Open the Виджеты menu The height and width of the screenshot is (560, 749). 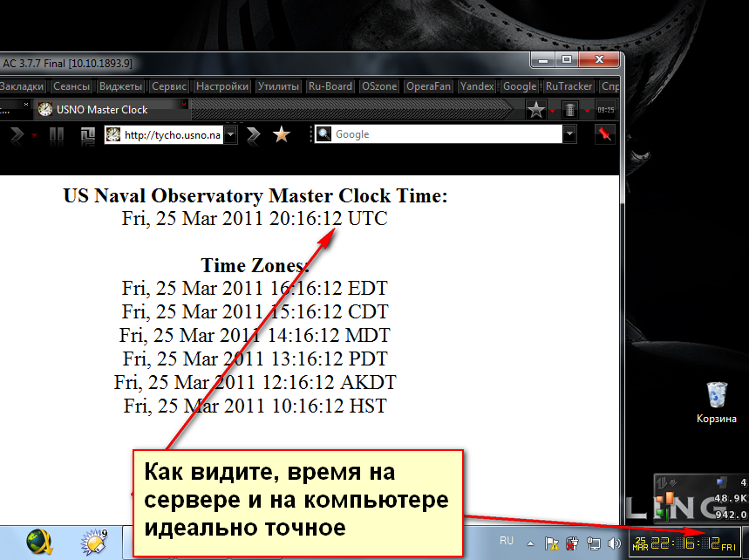[121, 86]
